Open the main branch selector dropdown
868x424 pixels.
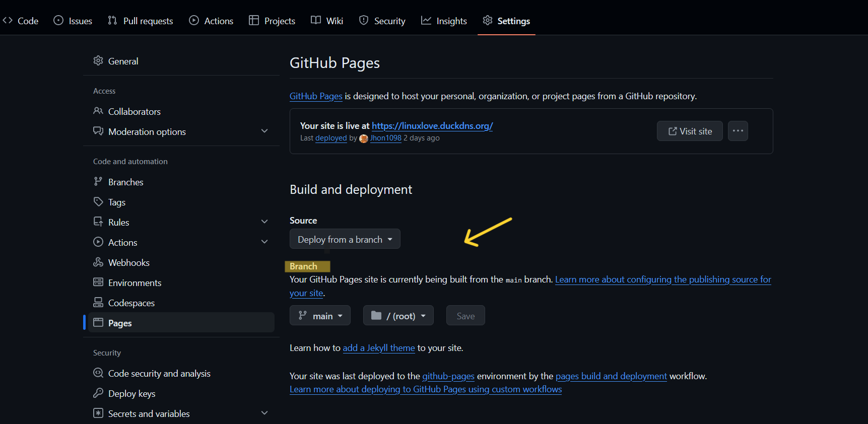click(x=320, y=316)
